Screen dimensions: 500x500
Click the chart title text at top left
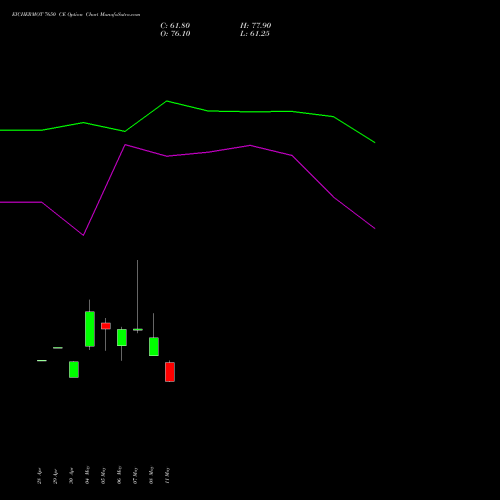click(x=76, y=14)
